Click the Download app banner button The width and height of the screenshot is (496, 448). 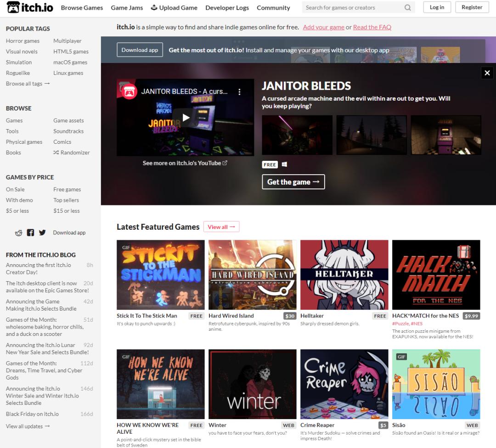(x=140, y=50)
